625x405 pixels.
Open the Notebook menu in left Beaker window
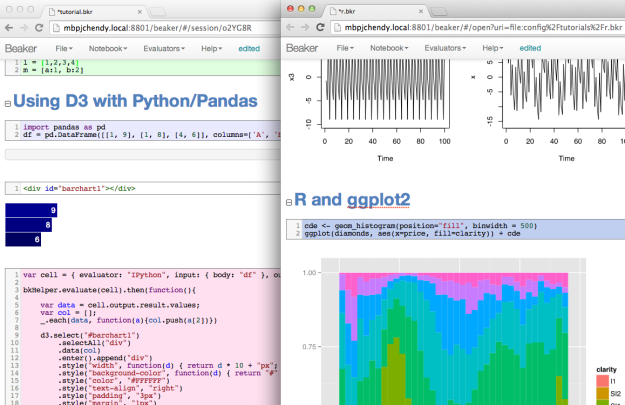(x=108, y=49)
